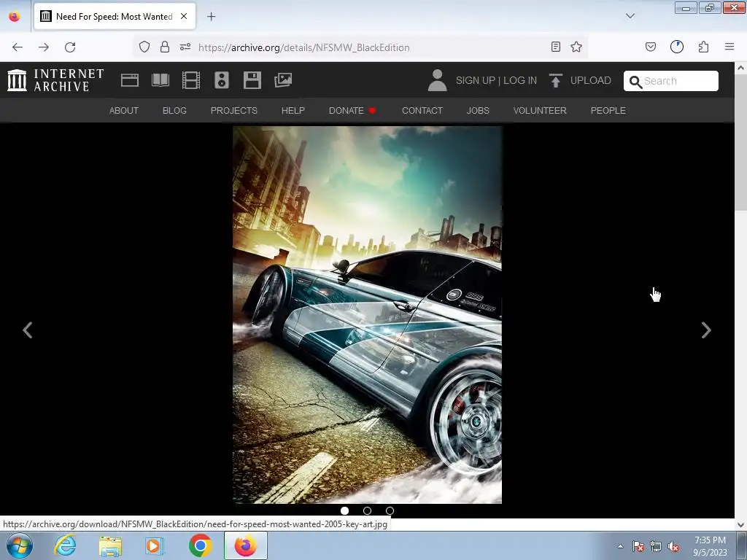This screenshot has height=560, width=747.
Task: Open the muted volume tray icon
Action: 673,546
